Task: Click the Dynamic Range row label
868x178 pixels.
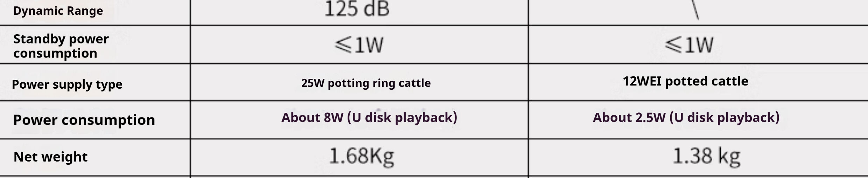Action: (58, 11)
